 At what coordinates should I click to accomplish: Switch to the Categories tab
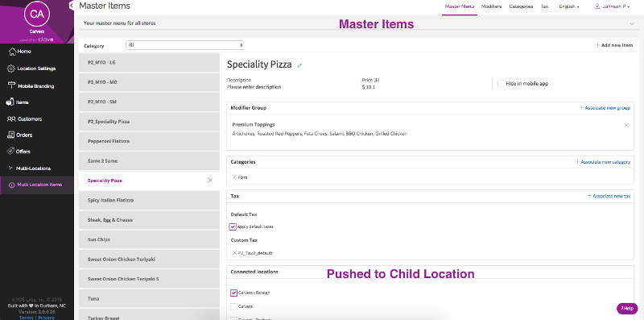521,6
